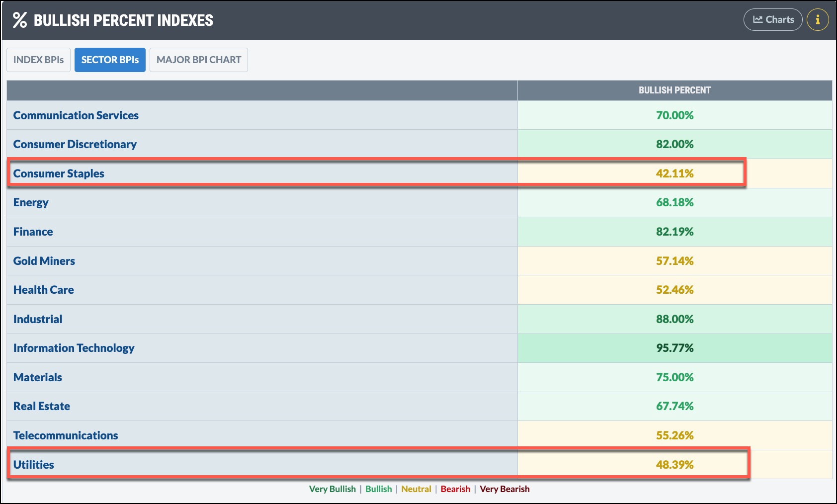Select the Consumer Staples sector
The height and width of the screenshot is (504, 837).
coord(59,173)
